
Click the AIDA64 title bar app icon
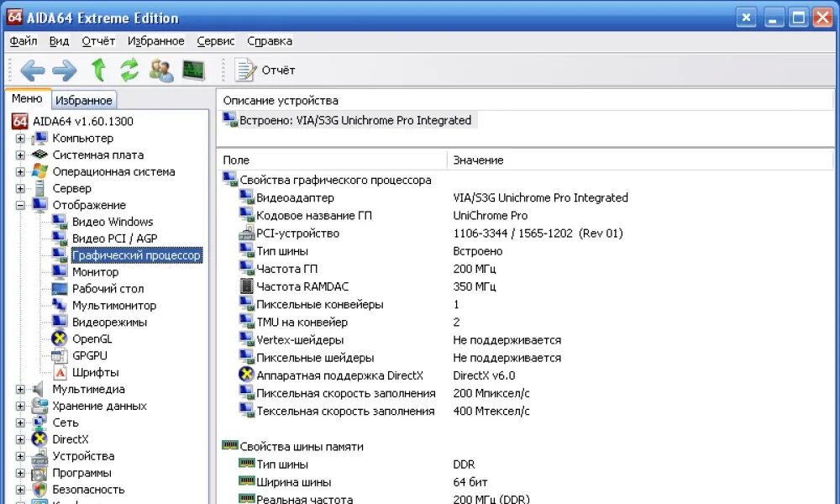tap(14, 17)
